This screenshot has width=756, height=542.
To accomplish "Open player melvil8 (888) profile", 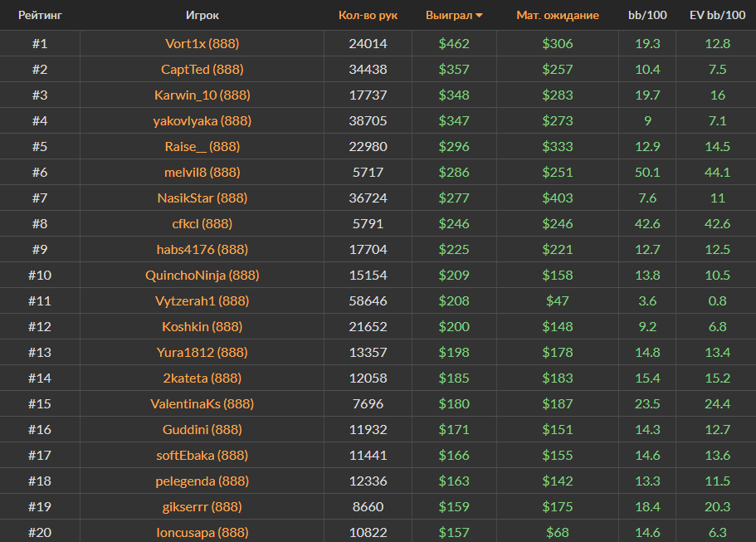I will (202, 172).
